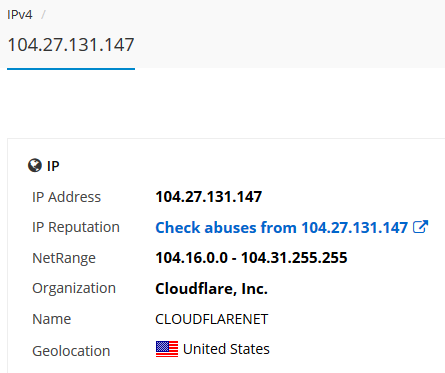Screen dimensions: 445x373
Task: Click the NetRange value 104.16.0.0 - 104.31.255.255
Action: point(251,258)
